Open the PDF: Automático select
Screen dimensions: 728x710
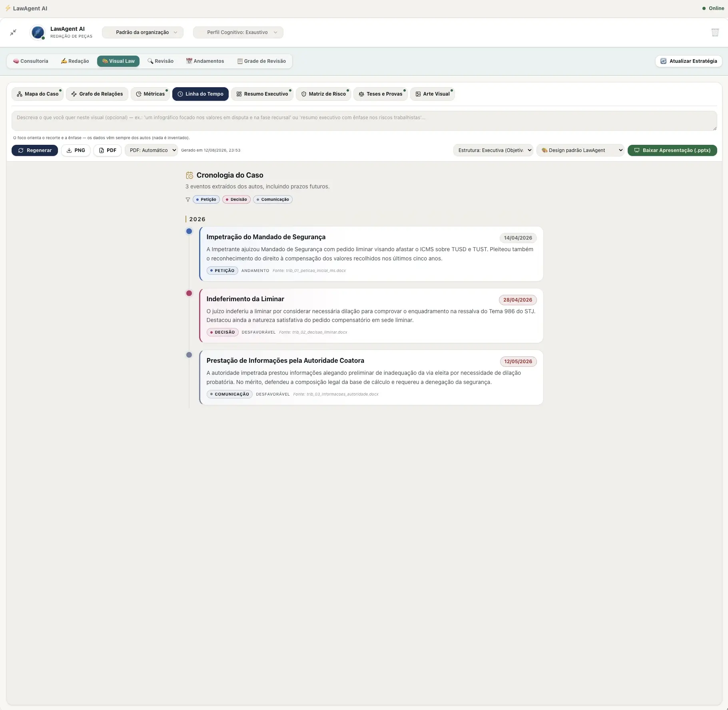tap(151, 150)
